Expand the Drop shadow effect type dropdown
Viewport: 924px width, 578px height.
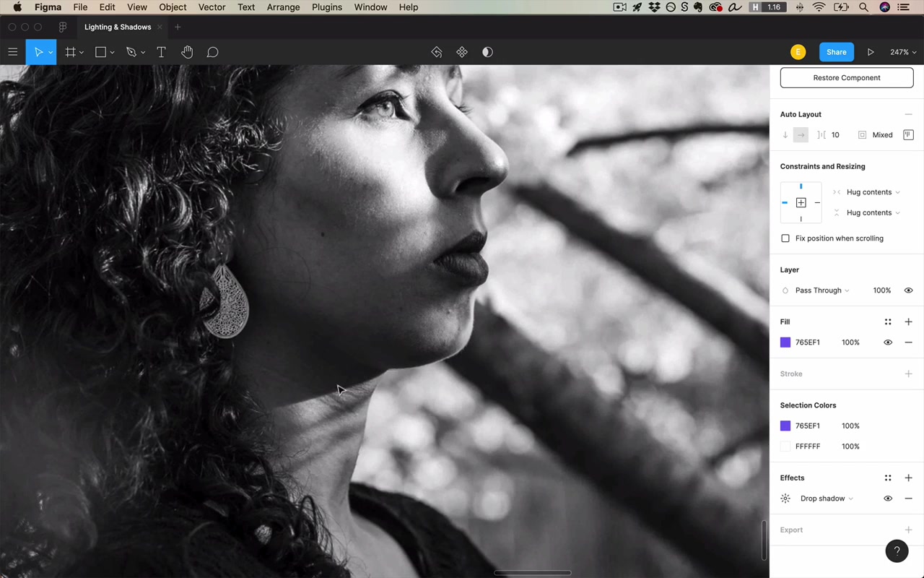point(827,499)
